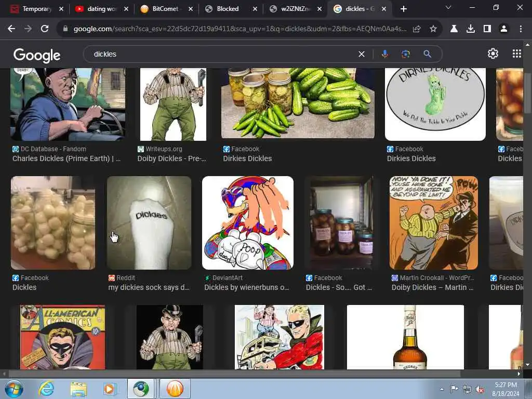Open the Google apps grid icon
This screenshot has width=532, height=399.
[517, 54]
